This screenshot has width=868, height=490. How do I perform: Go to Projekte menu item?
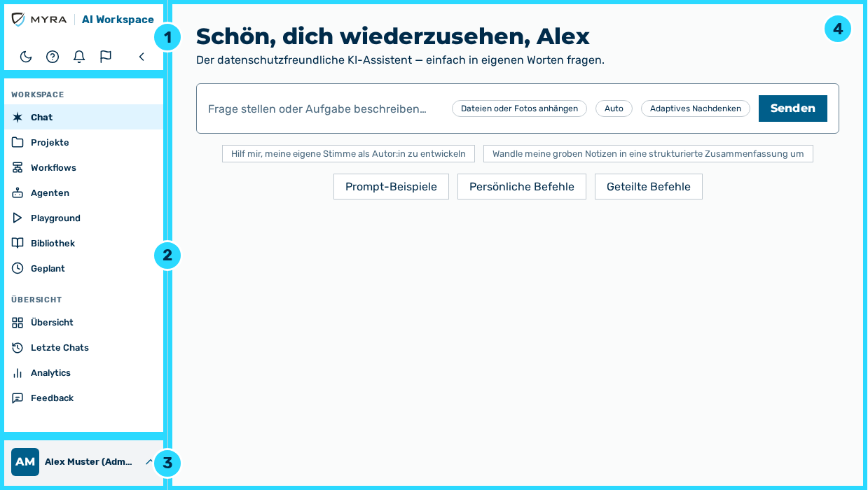click(x=84, y=142)
